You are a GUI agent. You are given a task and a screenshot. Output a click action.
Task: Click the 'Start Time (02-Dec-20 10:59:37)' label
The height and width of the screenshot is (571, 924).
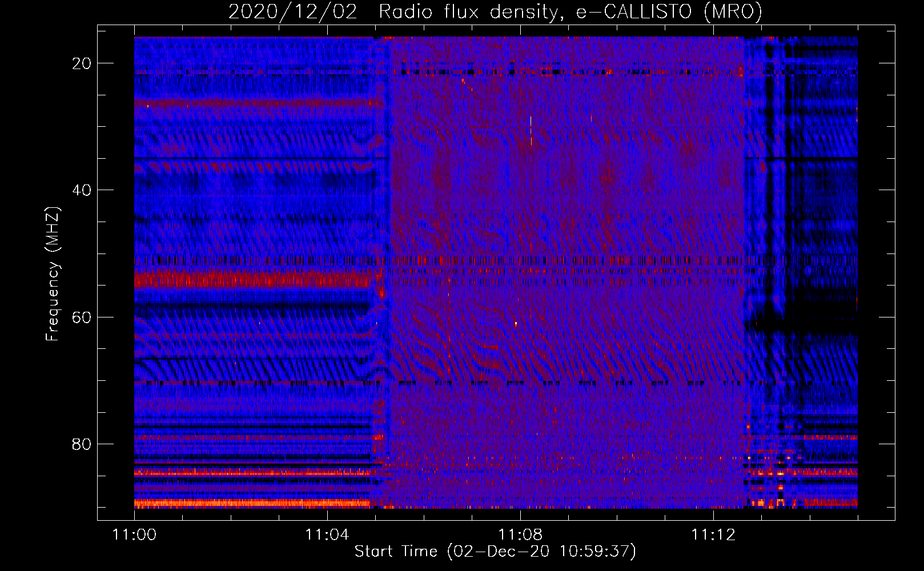click(x=495, y=552)
